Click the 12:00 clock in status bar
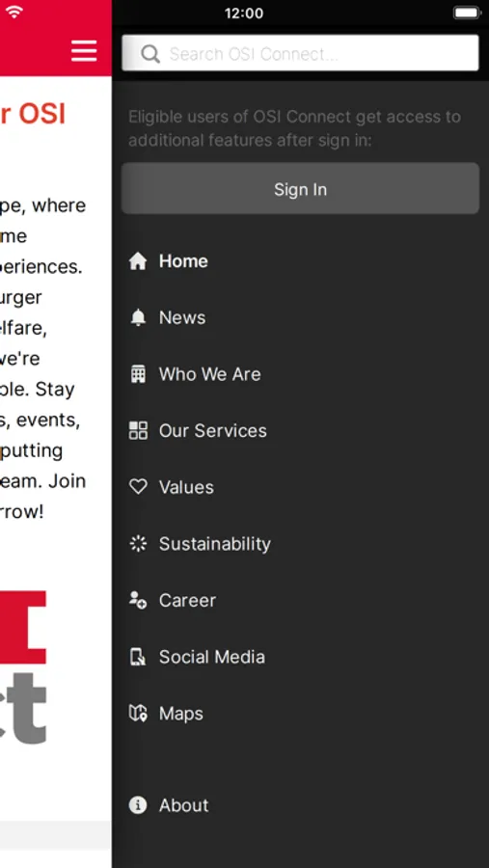Viewport: 489px width, 868px height. 244,13
